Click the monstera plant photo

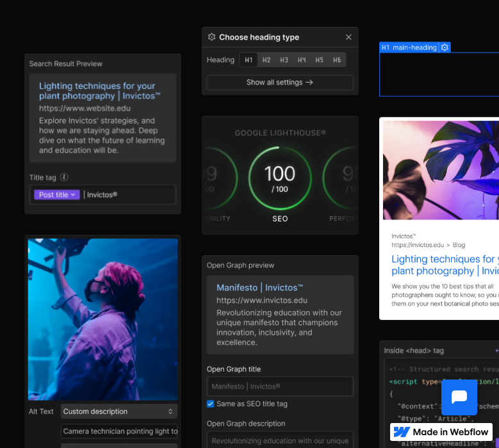[x=441, y=170]
